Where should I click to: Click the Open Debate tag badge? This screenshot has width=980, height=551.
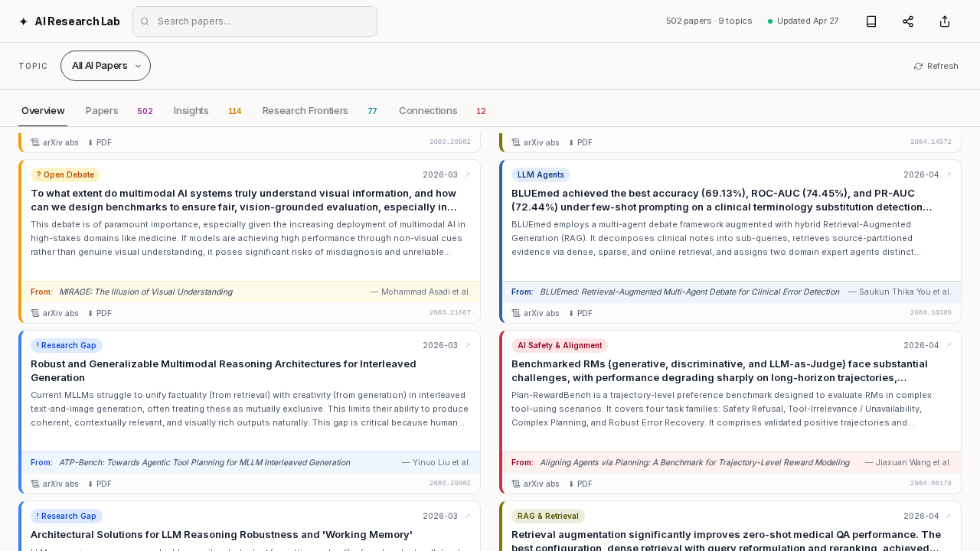pos(65,174)
